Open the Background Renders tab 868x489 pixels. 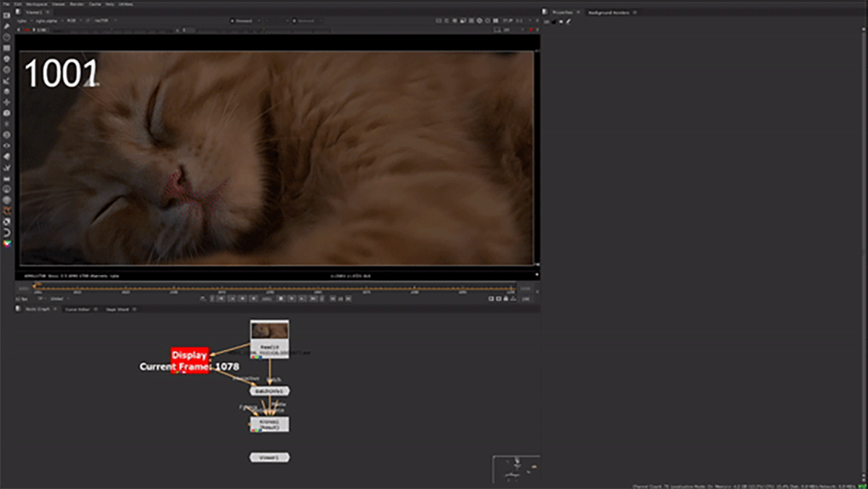click(610, 12)
